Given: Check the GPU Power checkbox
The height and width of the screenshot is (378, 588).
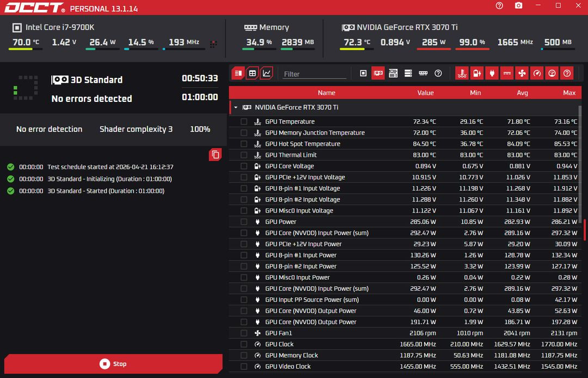Looking at the screenshot, I should (x=244, y=222).
